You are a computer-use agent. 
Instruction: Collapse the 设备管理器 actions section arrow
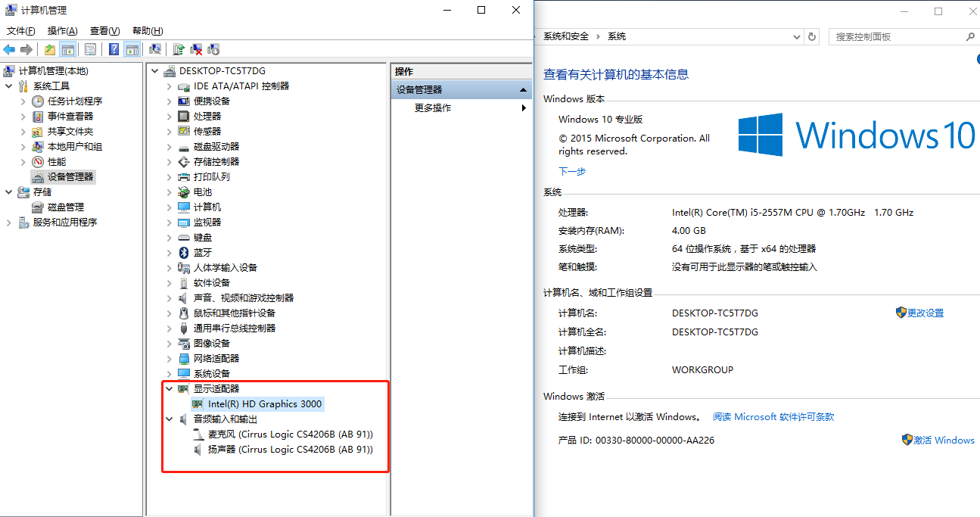point(523,89)
